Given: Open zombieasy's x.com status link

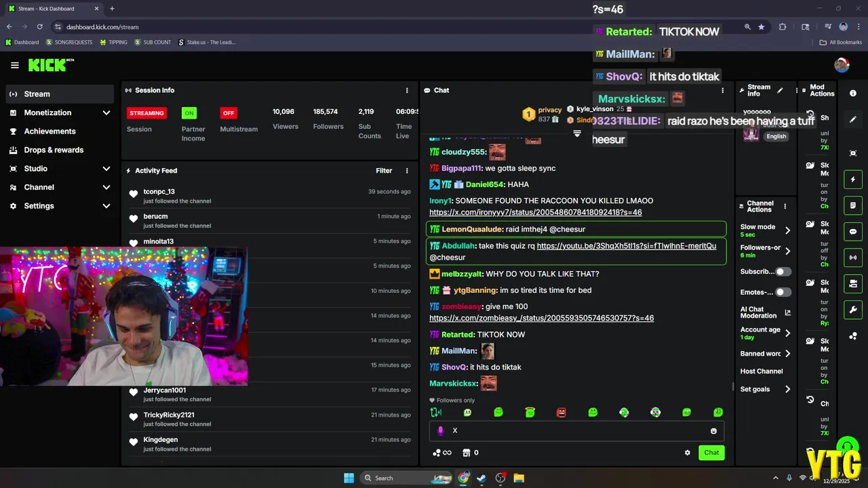Looking at the screenshot, I should coord(542,318).
